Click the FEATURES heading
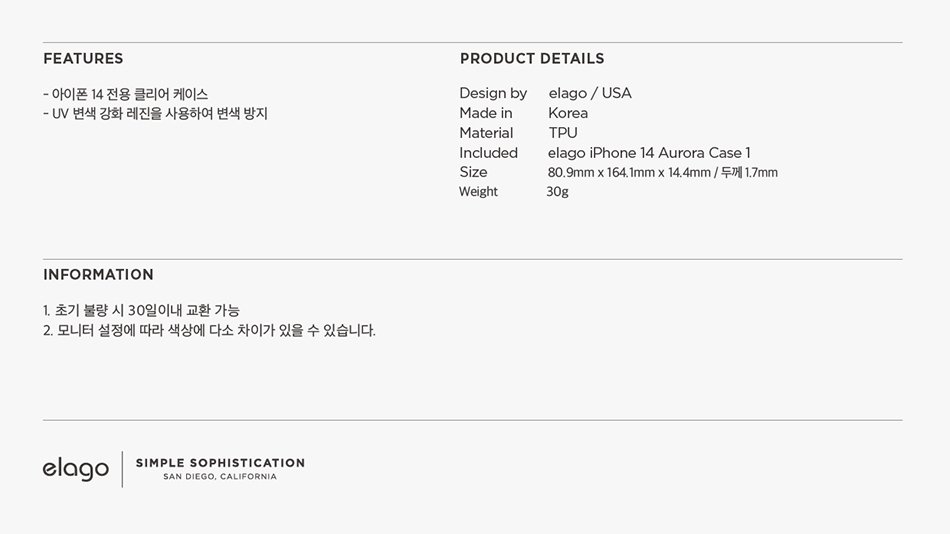The width and height of the screenshot is (950, 534). click(83, 59)
